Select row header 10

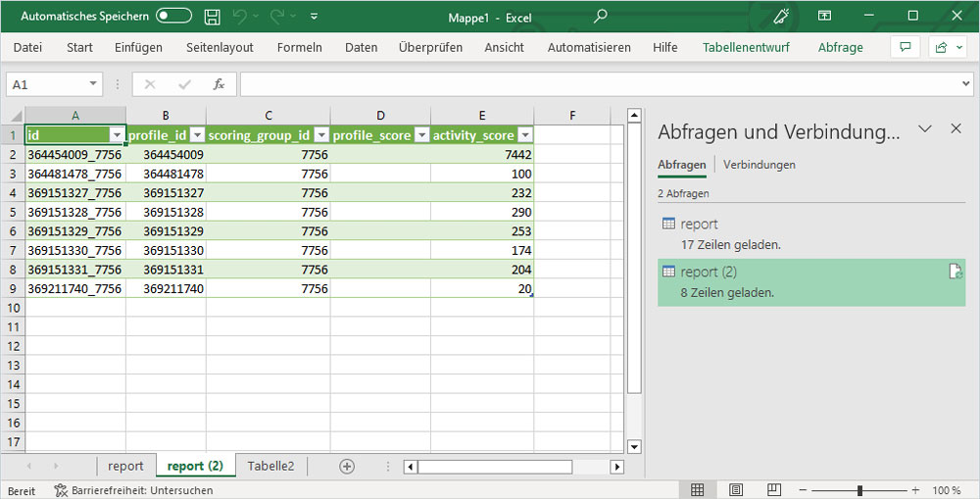click(x=13, y=308)
